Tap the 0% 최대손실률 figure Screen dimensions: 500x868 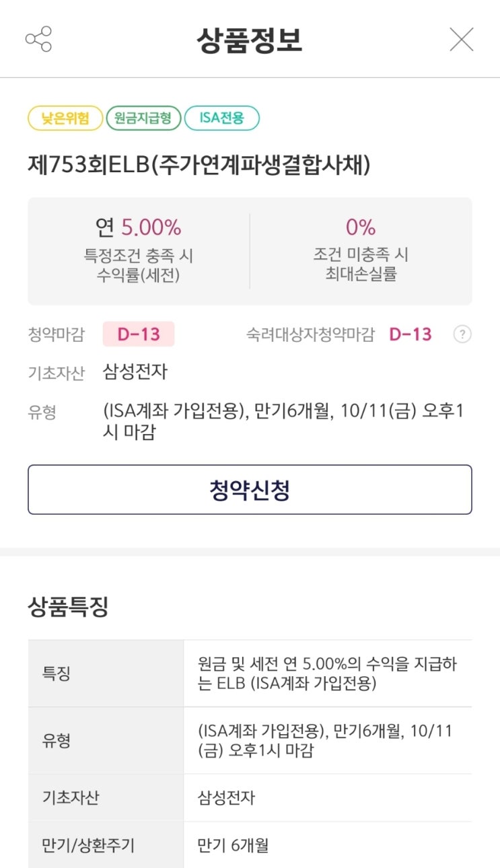point(361,227)
